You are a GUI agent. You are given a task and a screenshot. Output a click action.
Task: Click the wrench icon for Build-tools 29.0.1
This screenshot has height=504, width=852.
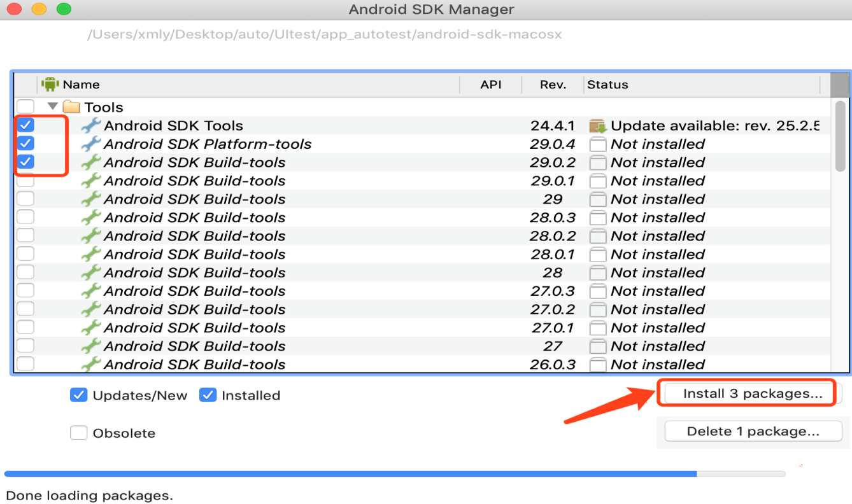[x=91, y=181]
